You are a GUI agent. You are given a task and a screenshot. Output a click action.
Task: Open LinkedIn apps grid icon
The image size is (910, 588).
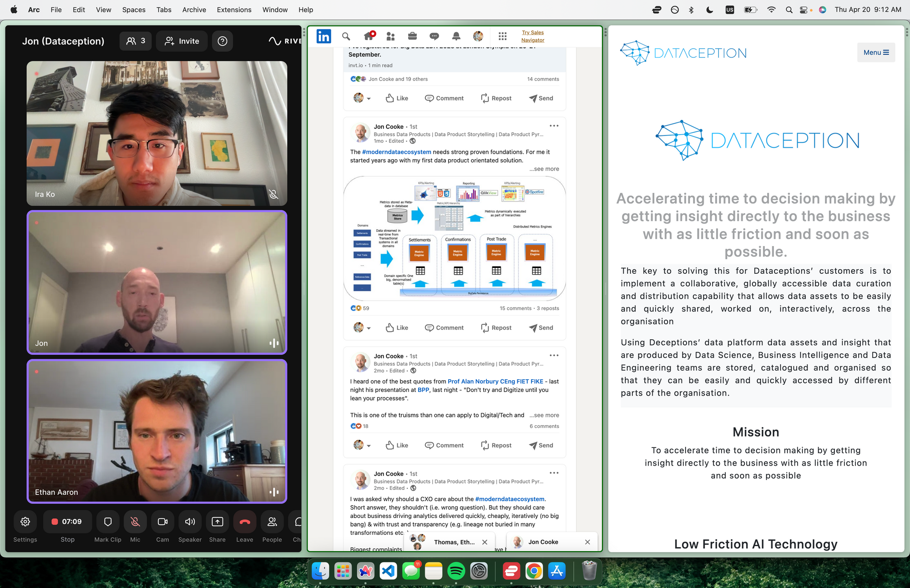(x=502, y=36)
